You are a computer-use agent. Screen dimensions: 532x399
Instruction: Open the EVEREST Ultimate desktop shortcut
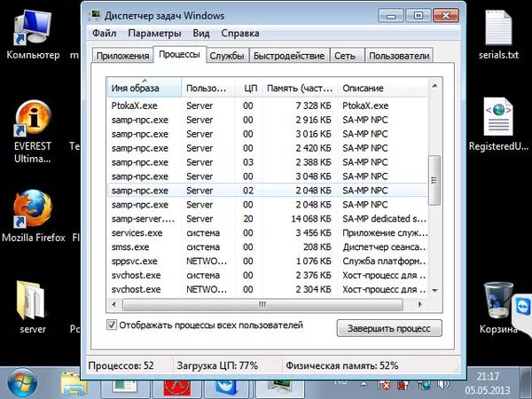[x=33, y=131]
